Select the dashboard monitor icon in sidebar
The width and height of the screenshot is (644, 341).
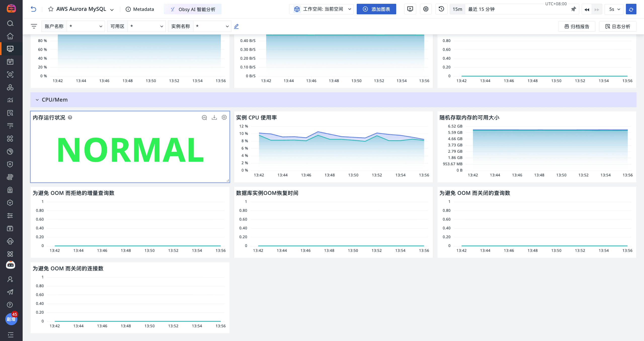[10, 49]
